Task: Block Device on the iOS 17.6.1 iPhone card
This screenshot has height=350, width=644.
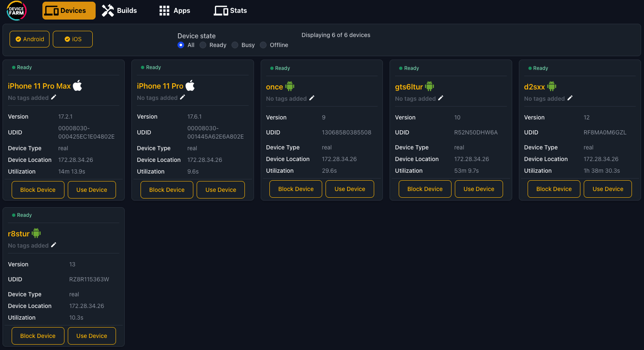Action: pyautogui.click(x=167, y=190)
